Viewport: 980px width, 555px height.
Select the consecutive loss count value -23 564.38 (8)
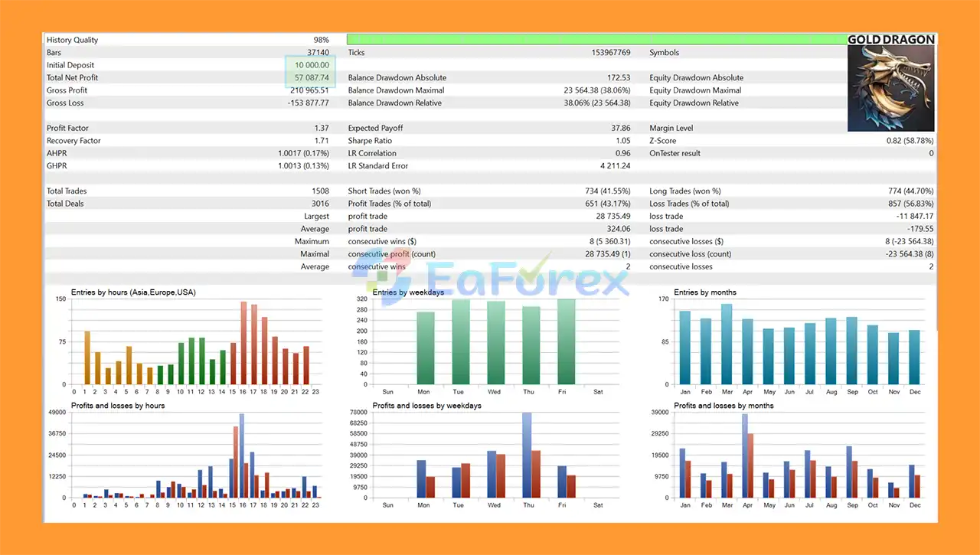tap(910, 254)
